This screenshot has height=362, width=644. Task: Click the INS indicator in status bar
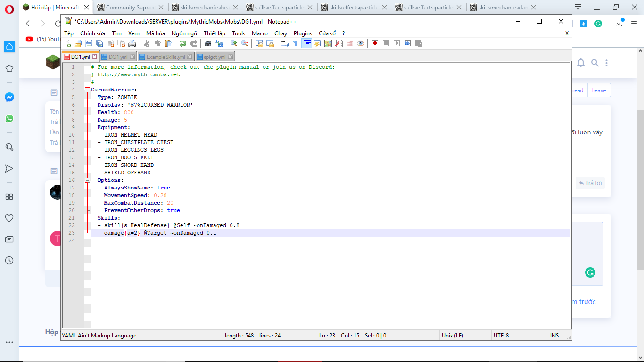coord(554,336)
